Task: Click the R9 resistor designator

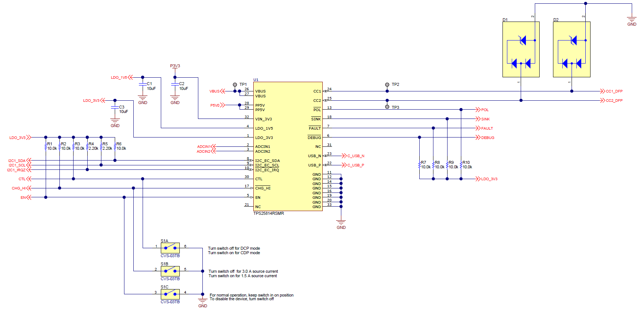Action: coord(451,163)
